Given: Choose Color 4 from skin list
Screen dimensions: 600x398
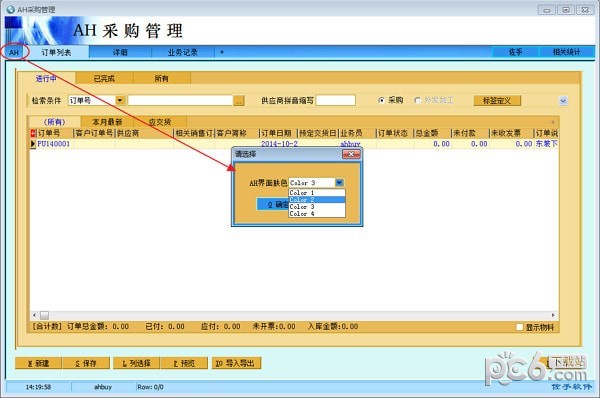Looking at the screenshot, I should click(316, 214).
